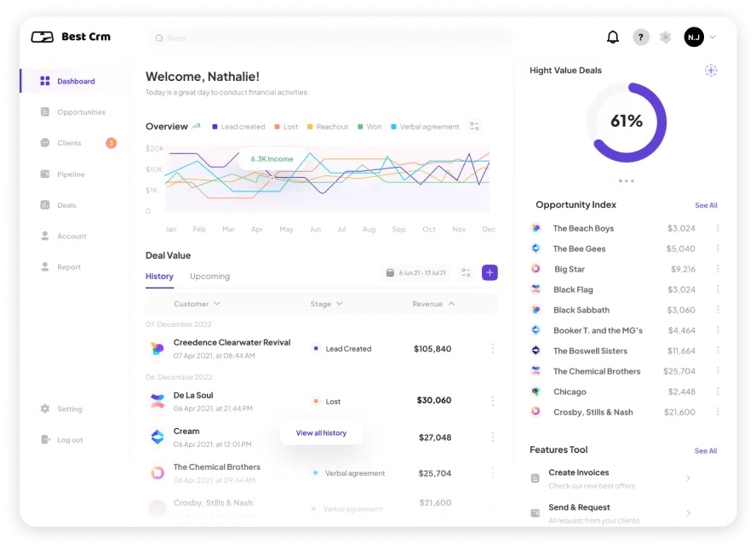Screen dimensions: 756x549
Task: Click the High Value Deals target icon
Action: (x=711, y=71)
